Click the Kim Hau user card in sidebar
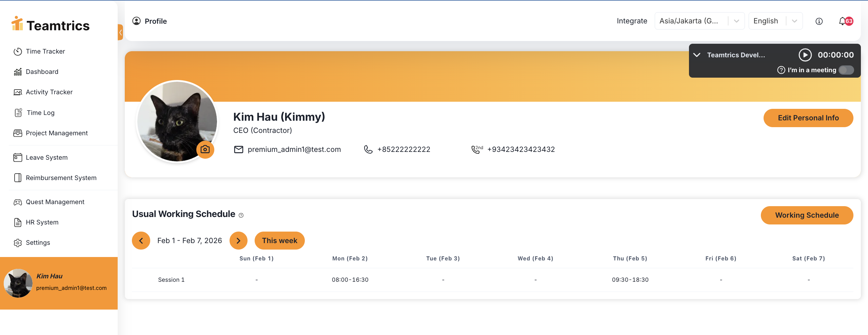This screenshot has width=868, height=335. point(59,283)
